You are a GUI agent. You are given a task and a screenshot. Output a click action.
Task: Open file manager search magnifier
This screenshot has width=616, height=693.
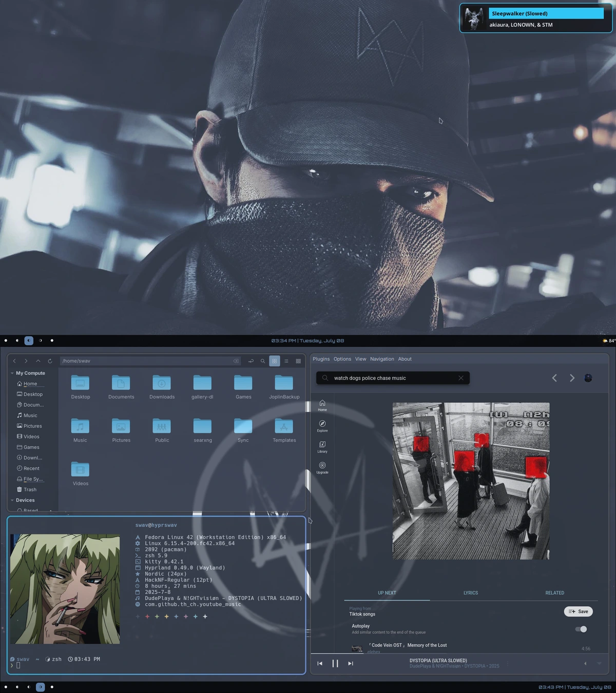(x=263, y=361)
